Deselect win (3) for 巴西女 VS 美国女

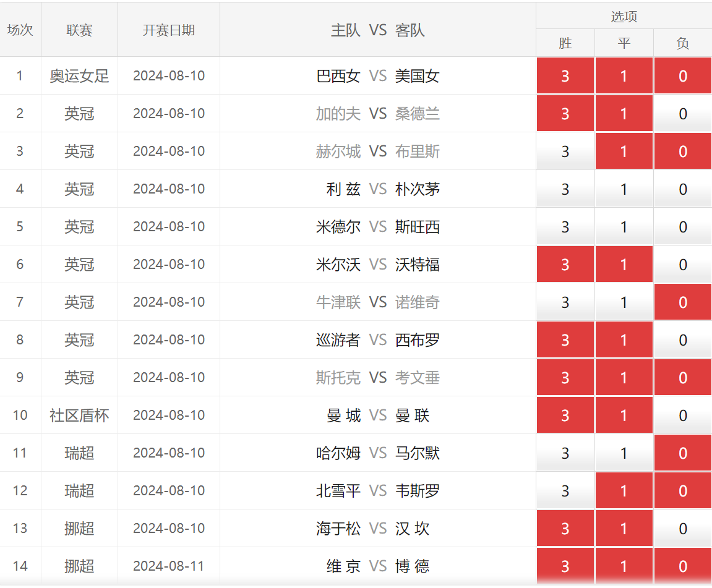point(565,75)
